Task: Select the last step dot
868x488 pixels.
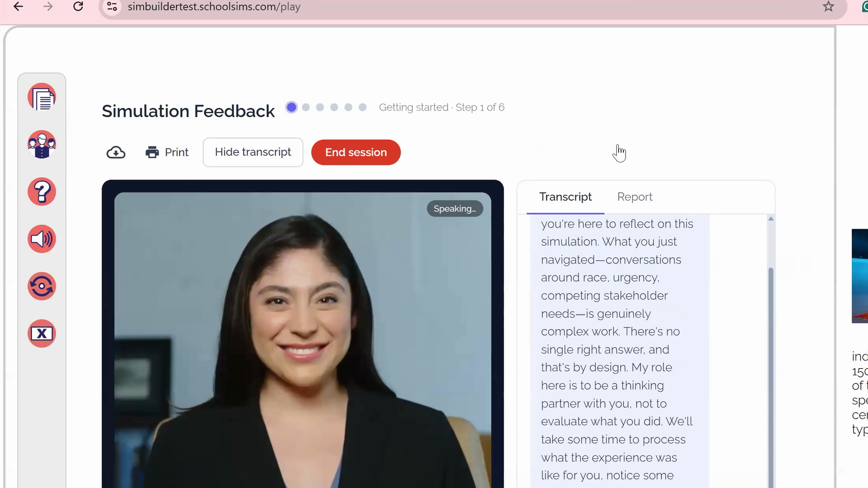Action: point(362,107)
